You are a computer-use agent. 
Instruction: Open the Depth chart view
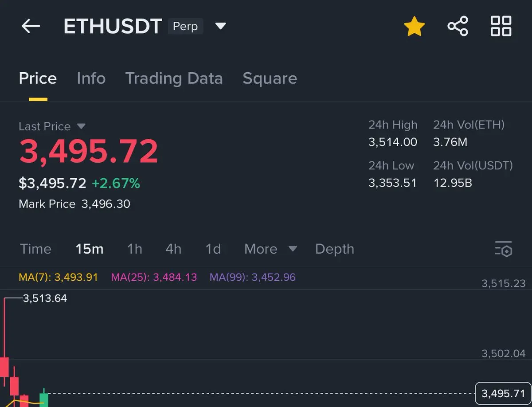tap(335, 249)
